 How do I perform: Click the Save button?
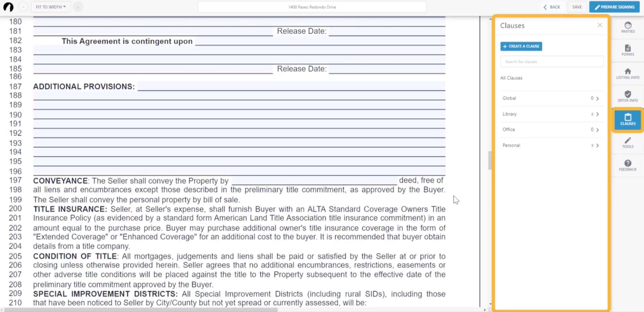tap(577, 7)
